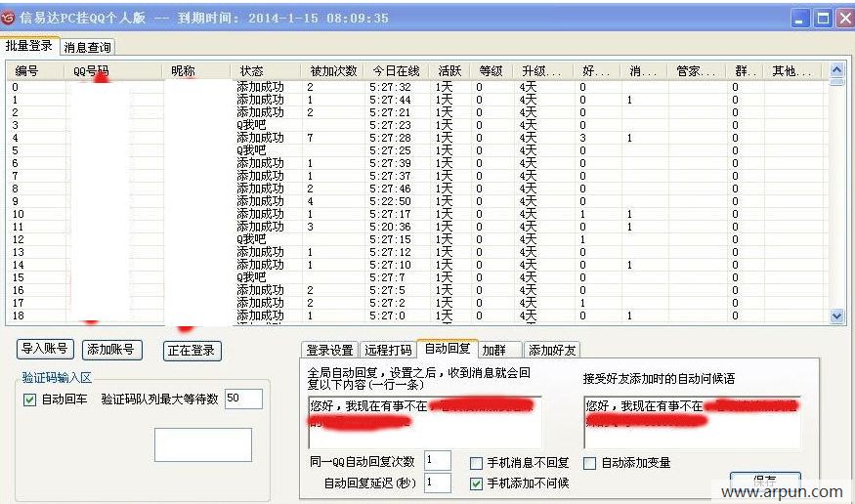Click online time 5:27:32
The image size is (855, 504).
click(x=390, y=87)
